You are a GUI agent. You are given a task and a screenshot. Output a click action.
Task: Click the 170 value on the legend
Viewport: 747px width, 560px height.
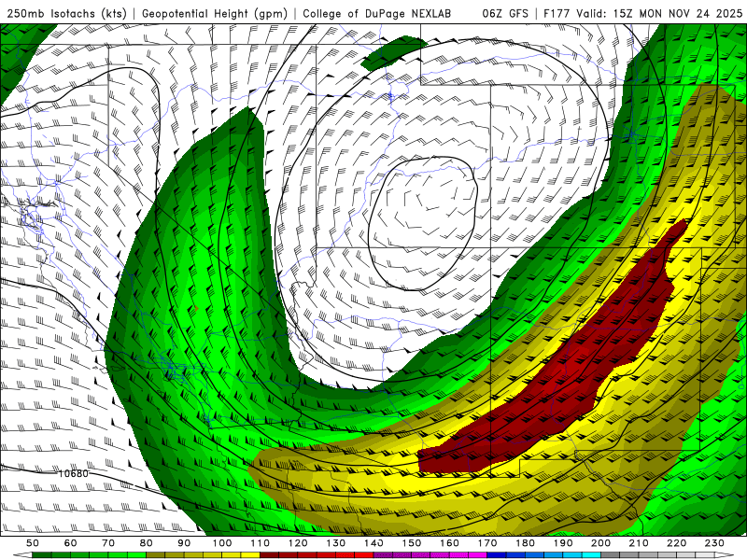tap(487, 543)
